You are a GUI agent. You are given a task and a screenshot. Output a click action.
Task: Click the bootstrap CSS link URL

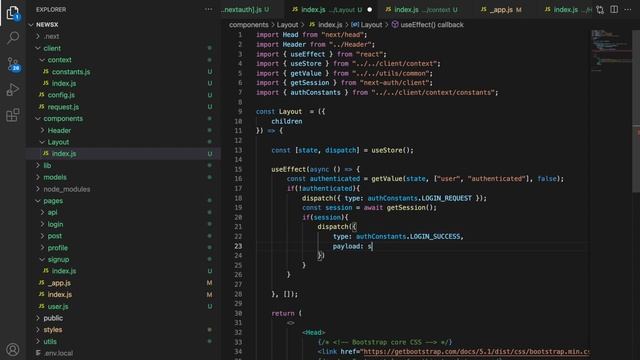coord(476,352)
